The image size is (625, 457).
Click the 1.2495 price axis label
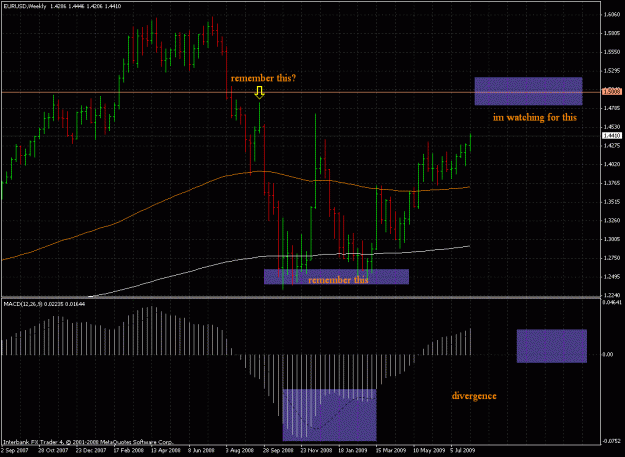point(612,277)
